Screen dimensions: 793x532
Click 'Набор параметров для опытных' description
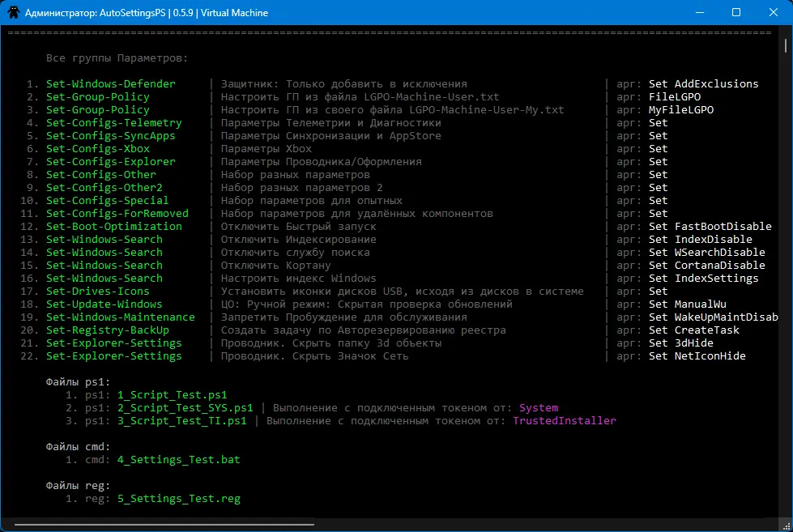point(312,201)
